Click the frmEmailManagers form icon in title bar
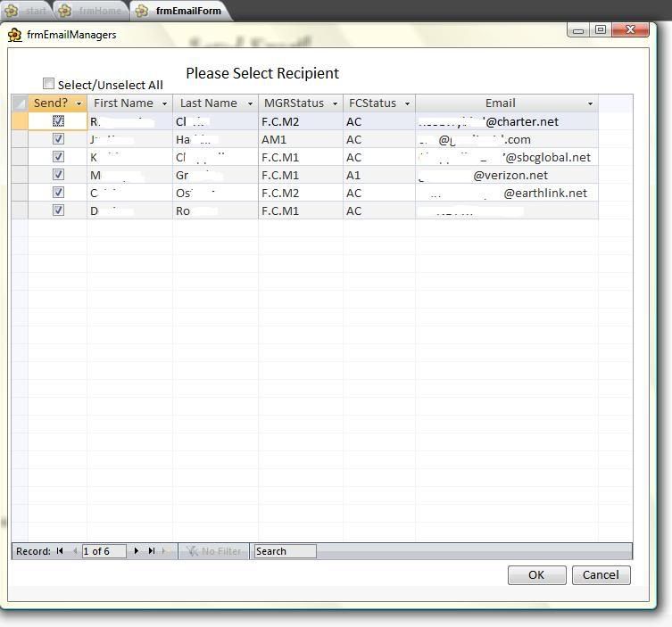 click(15, 35)
